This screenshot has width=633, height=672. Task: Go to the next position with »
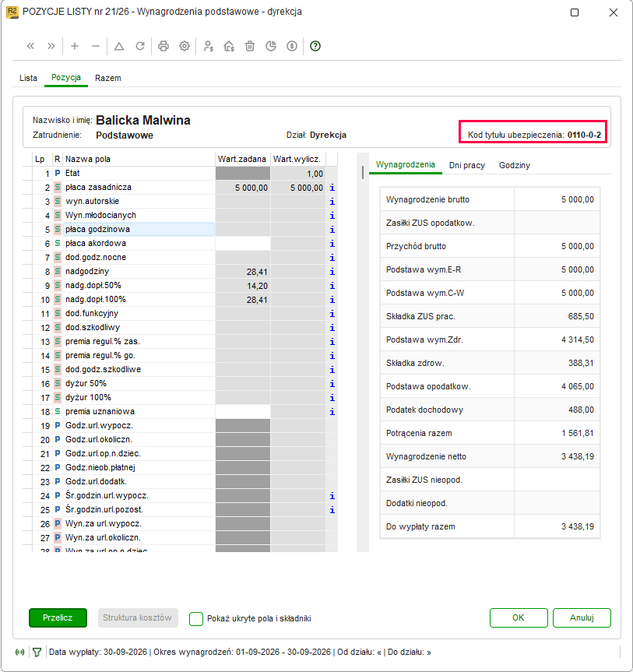tap(51, 46)
